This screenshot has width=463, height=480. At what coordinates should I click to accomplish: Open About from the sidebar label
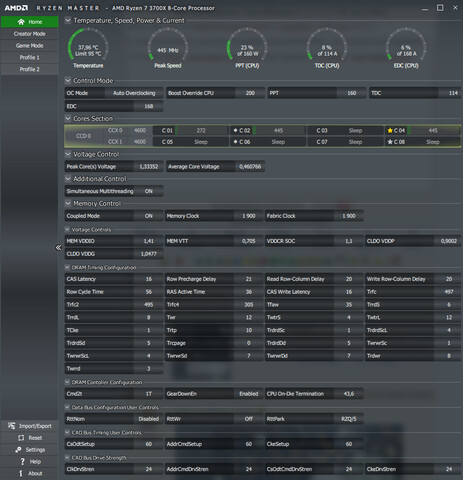click(35, 473)
